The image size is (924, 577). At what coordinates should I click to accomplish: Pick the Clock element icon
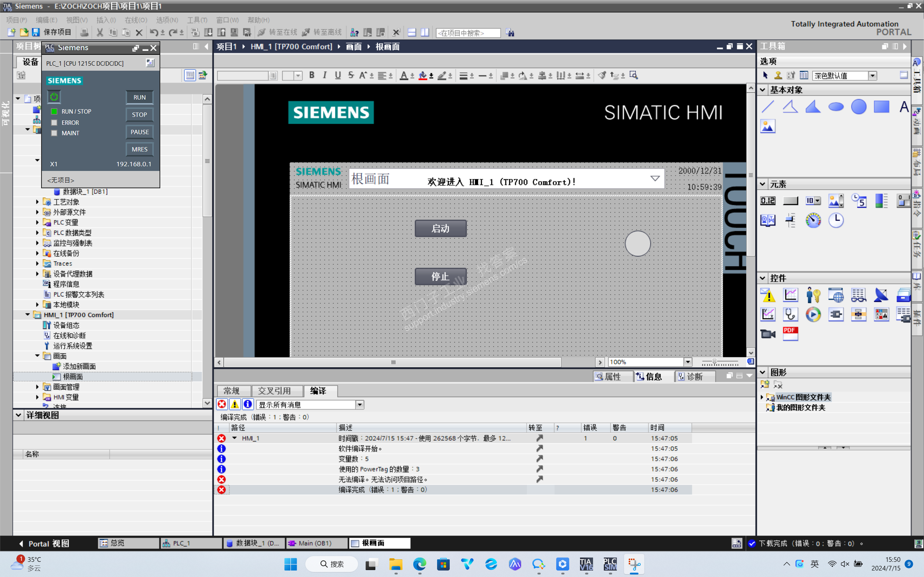836,220
